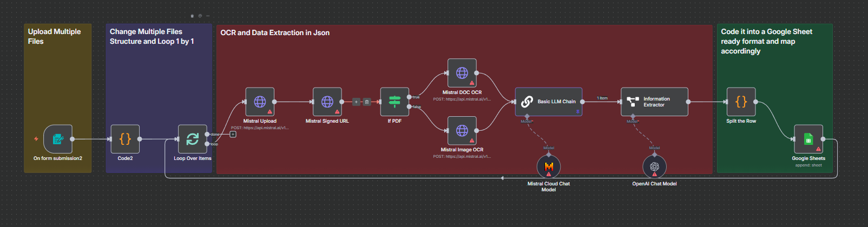Click the Model connector under Information Extractor

coord(633,117)
